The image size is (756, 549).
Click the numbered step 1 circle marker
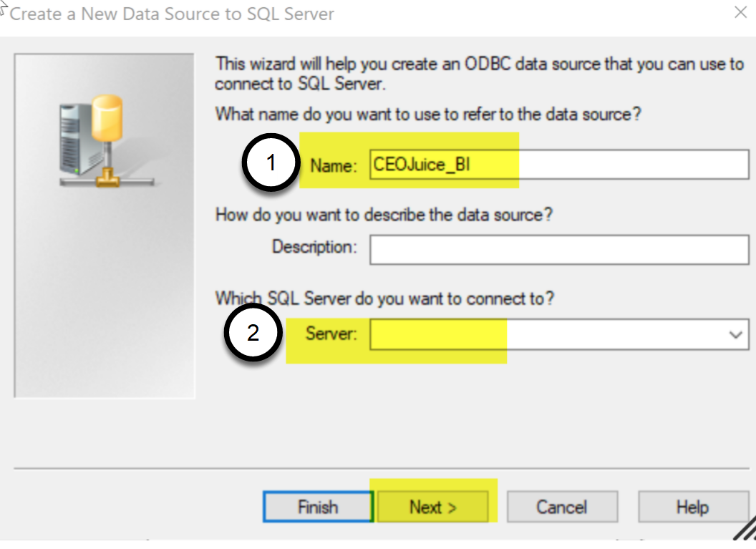tap(271, 163)
